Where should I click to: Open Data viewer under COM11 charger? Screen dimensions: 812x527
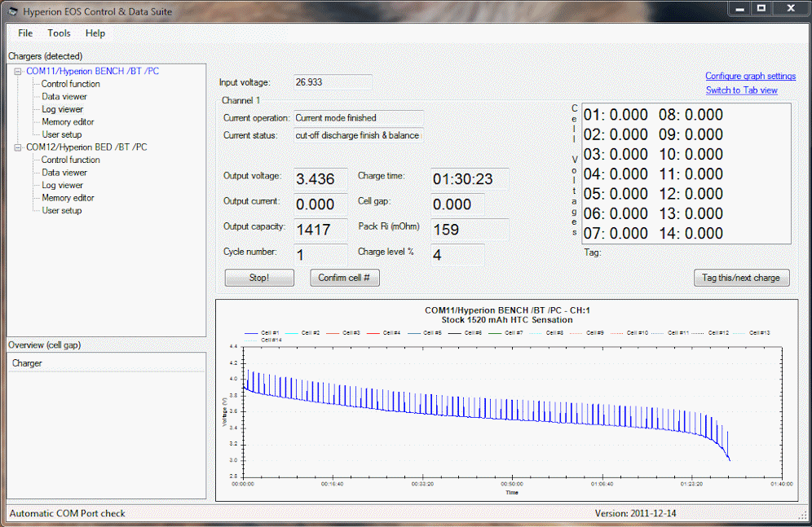[x=64, y=97]
